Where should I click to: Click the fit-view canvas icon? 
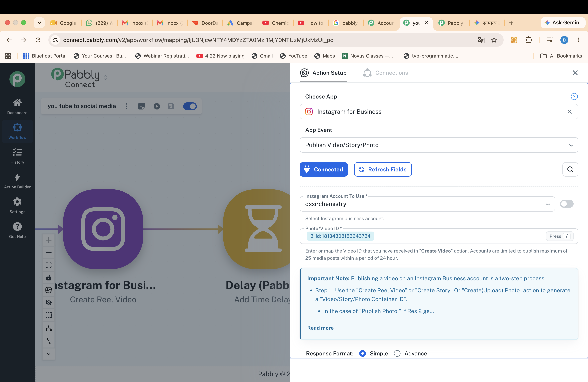click(x=49, y=265)
